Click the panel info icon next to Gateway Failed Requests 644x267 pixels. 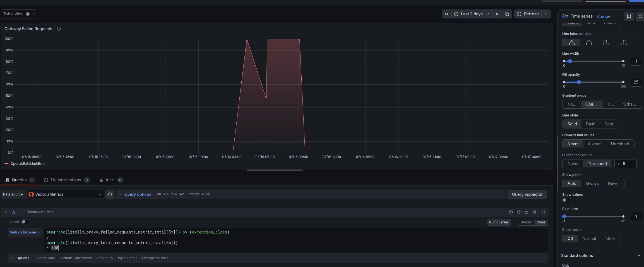(59, 29)
